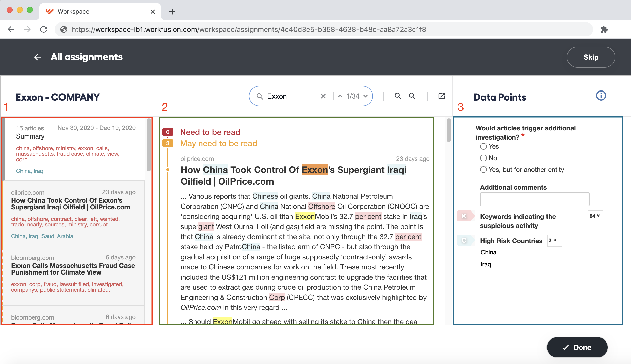The height and width of the screenshot is (364, 631).
Task: Click the red 0 Need to be read badge
Action: (x=167, y=132)
